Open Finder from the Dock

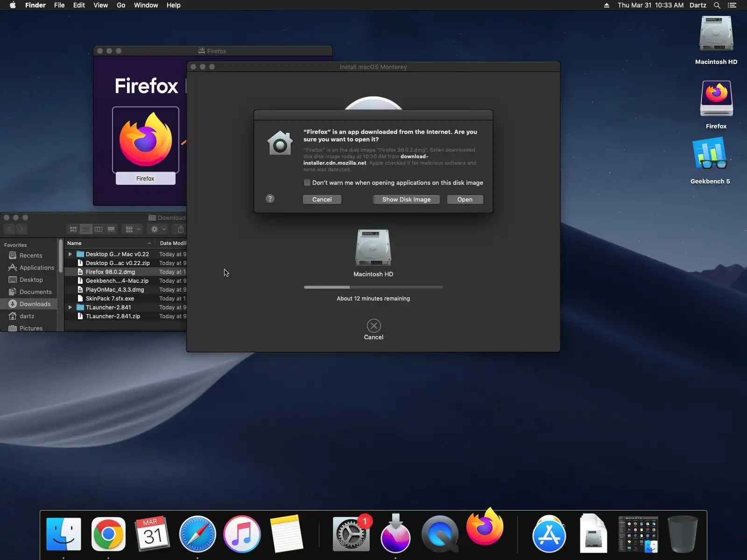pyautogui.click(x=63, y=534)
